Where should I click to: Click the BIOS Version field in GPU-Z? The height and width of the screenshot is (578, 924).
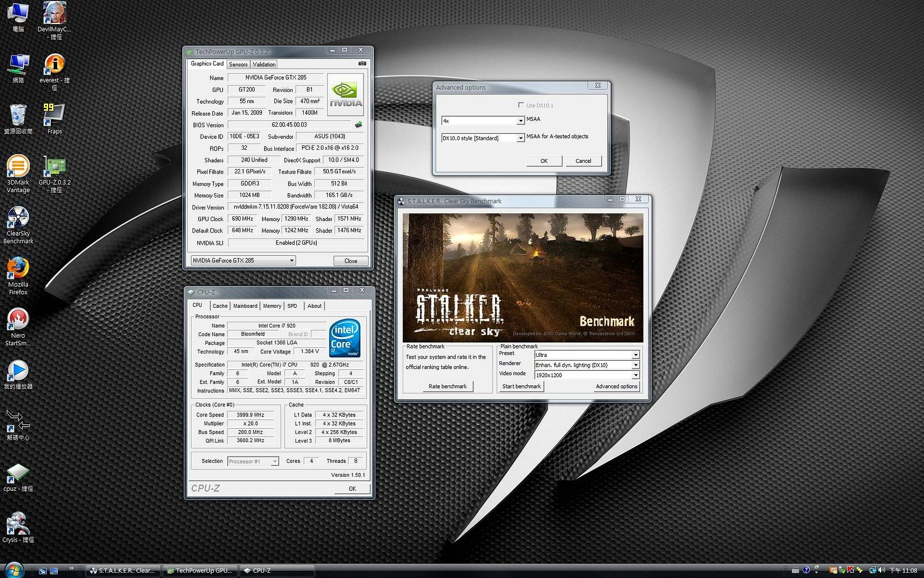pos(289,125)
